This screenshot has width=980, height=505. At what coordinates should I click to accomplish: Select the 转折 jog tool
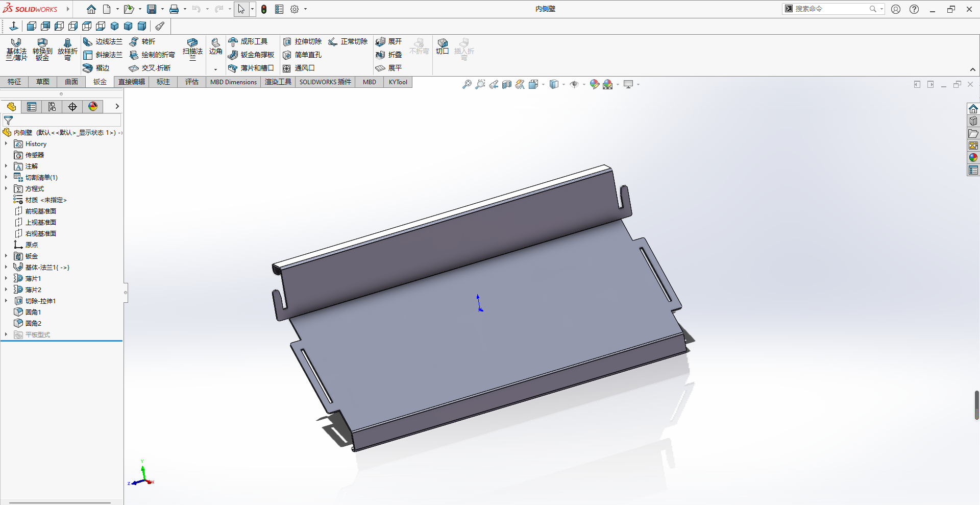pos(142,41)
